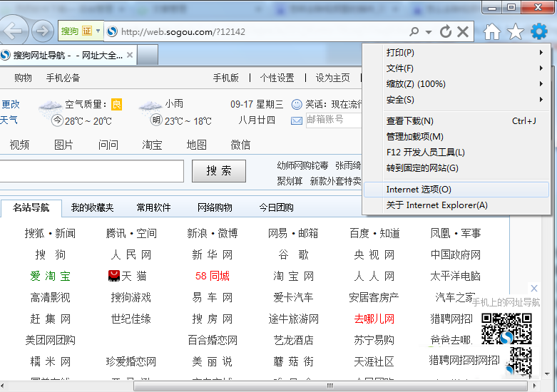Click the smiley joke icon

point(297,104)
